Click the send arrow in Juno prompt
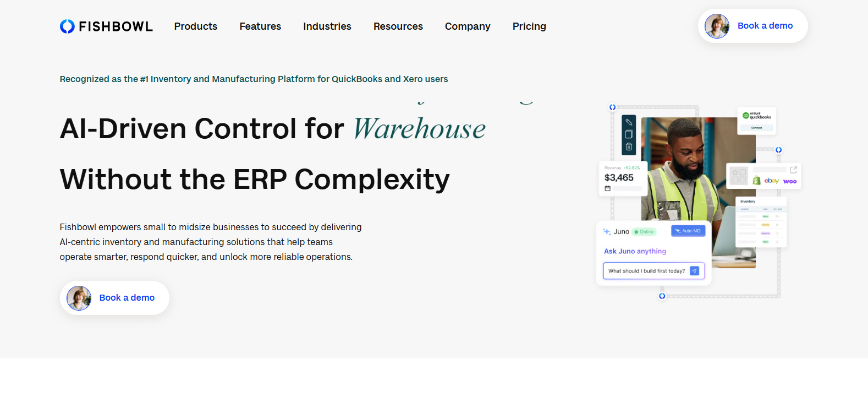 click(695, 271)
